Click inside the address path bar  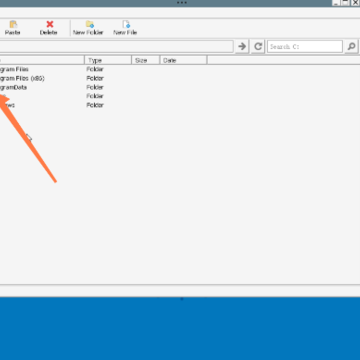click(116, 46)
